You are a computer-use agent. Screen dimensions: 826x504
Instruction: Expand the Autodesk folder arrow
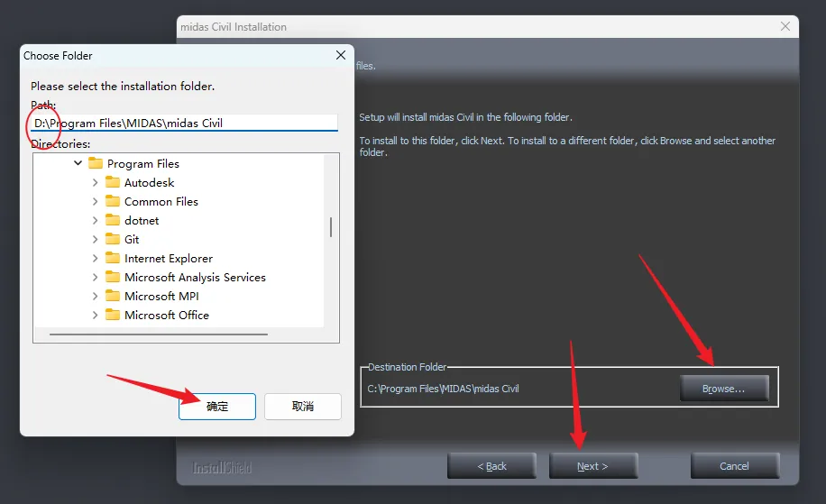[x=95, y=182]
